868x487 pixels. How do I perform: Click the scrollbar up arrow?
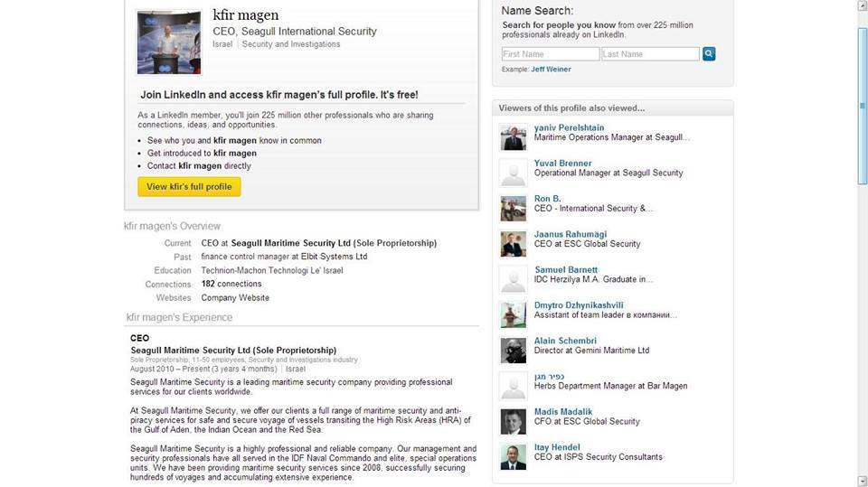[862, 6]
